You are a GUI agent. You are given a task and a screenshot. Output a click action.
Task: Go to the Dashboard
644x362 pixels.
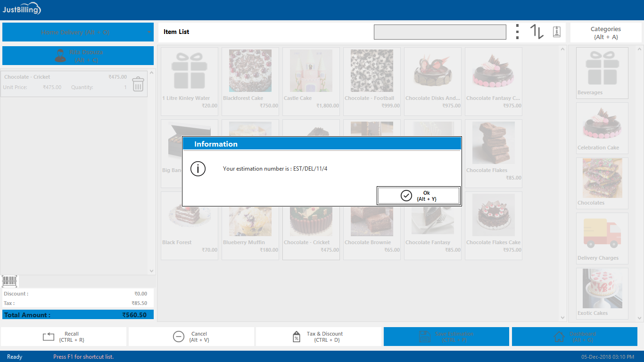[575, 337]
